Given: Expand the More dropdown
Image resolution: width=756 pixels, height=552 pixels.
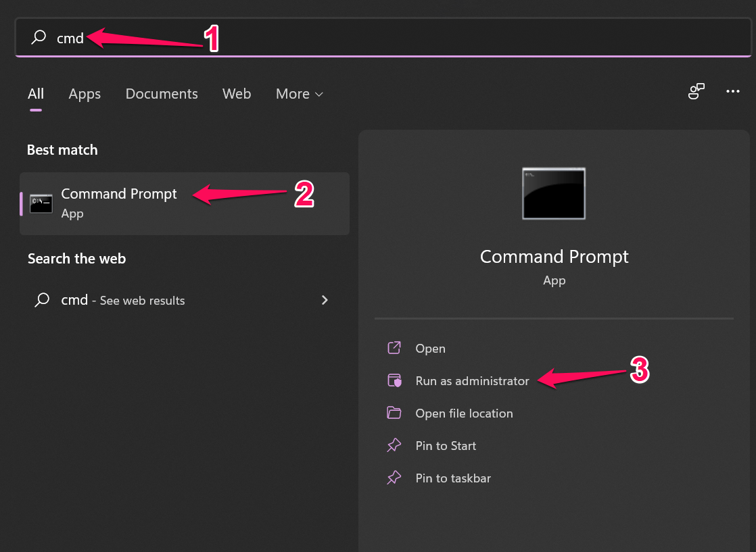Looking at the screenshot, I should coord(299,94).
